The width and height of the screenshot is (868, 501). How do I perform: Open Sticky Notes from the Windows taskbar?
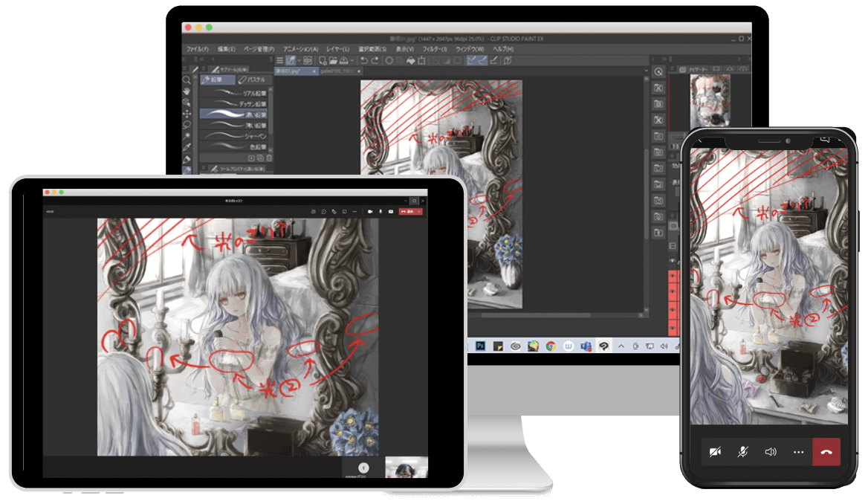point(498,346)
